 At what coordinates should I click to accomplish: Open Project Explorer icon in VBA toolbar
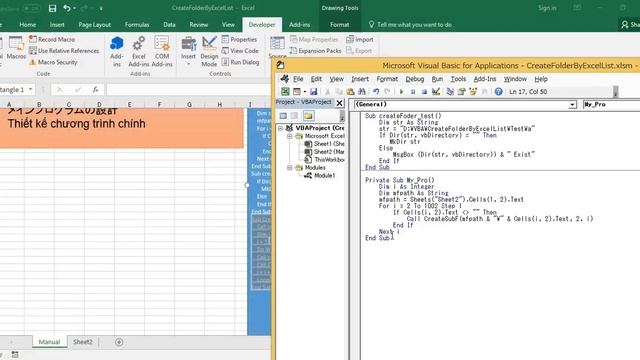click(450, 92)
